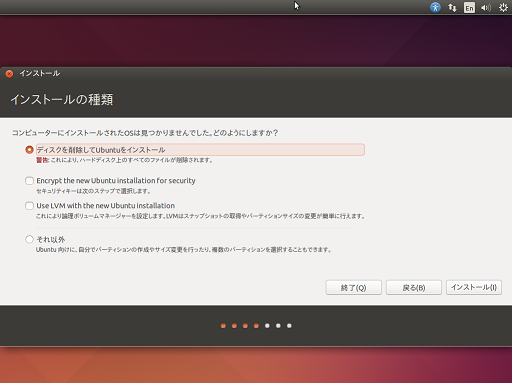
Task: Close the インストール installer window
Action: point(9,74)
